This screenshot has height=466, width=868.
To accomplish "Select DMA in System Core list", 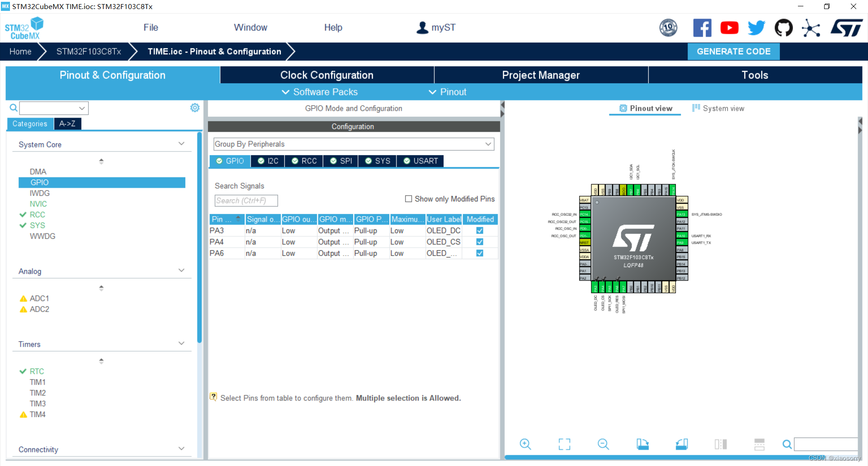I will [x=38, y=171].
